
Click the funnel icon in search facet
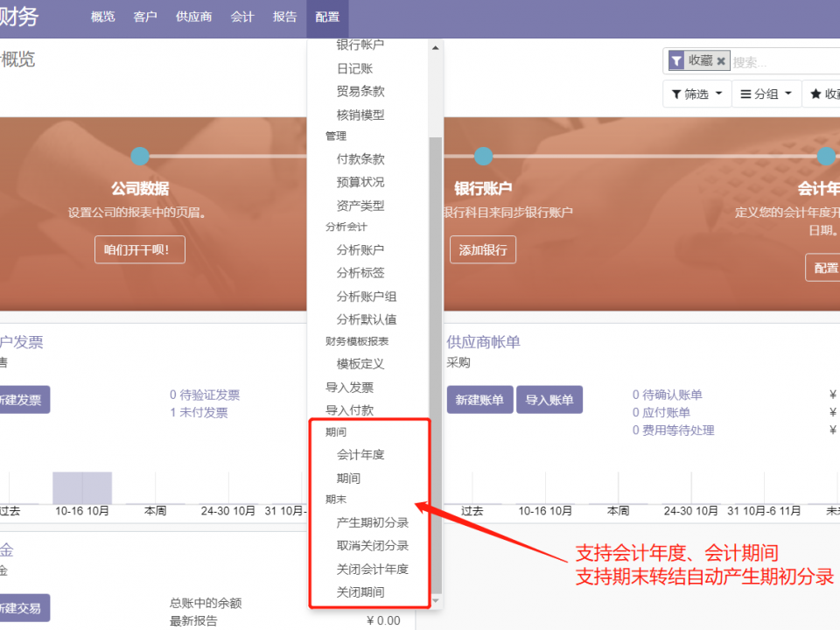676,61
